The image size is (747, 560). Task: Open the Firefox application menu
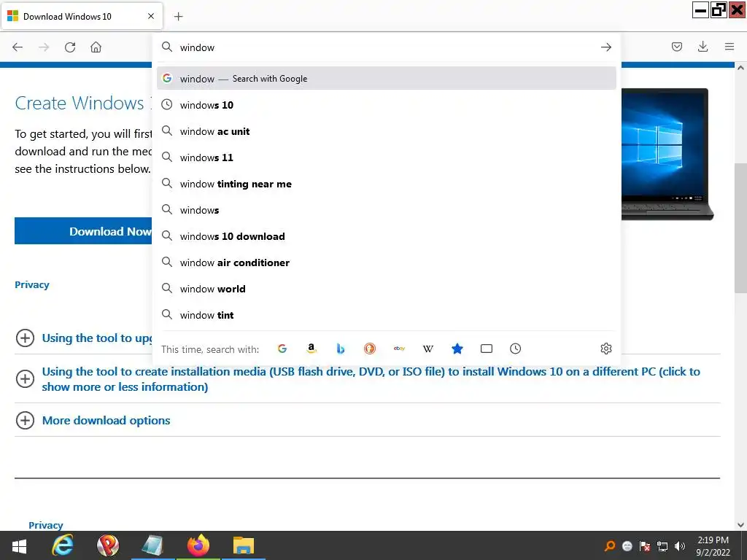(x=729, y=47)
